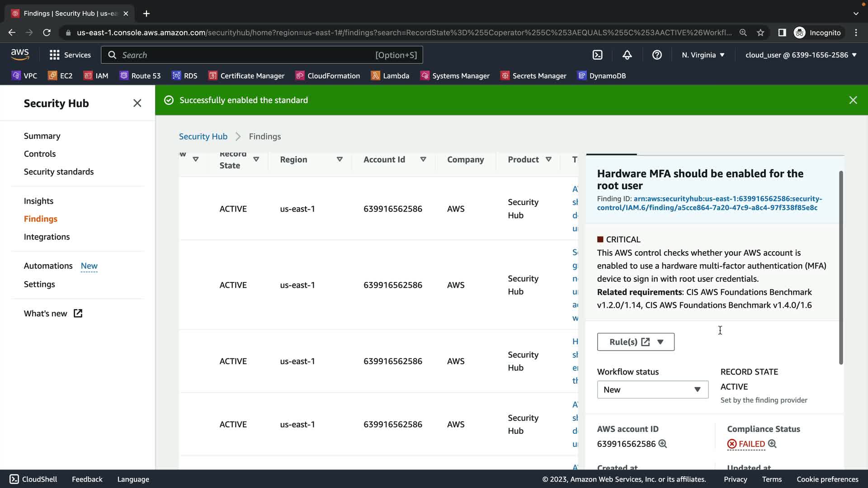Open the N. Virginia region selector

[x=703, y=55]
